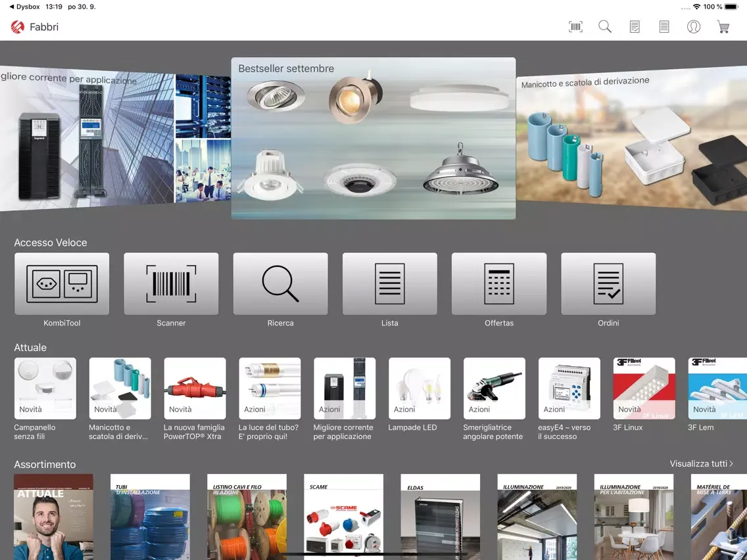This screenshot has height=560, width=747.
Task: Open orders checklist icon in top toolbar
Action: click(635, 27)
